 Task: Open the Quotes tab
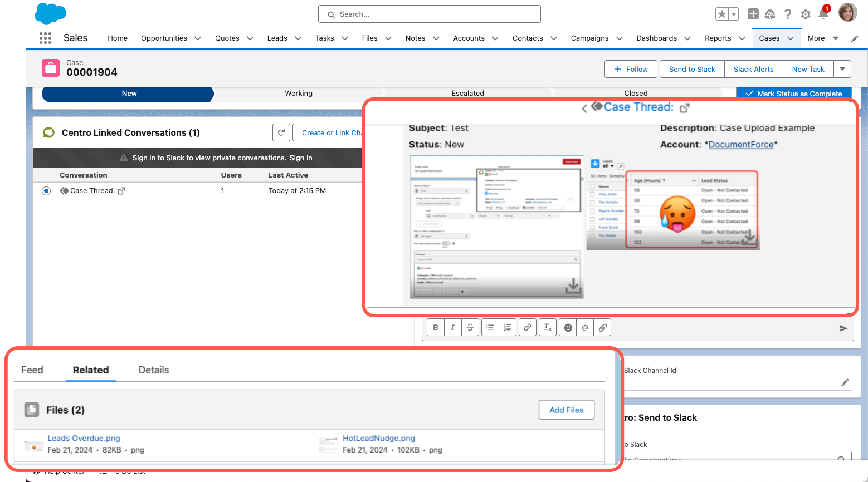coord(227,38)
